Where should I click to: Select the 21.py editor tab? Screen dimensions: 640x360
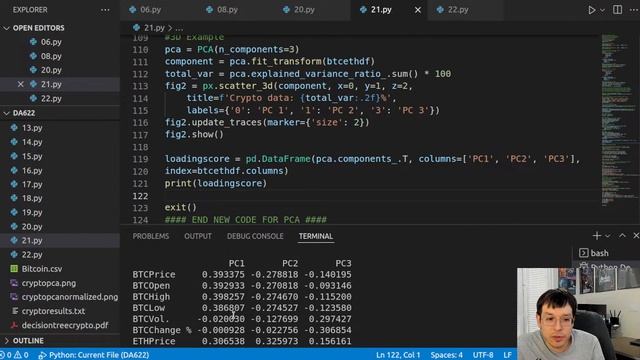coord(381,10)
